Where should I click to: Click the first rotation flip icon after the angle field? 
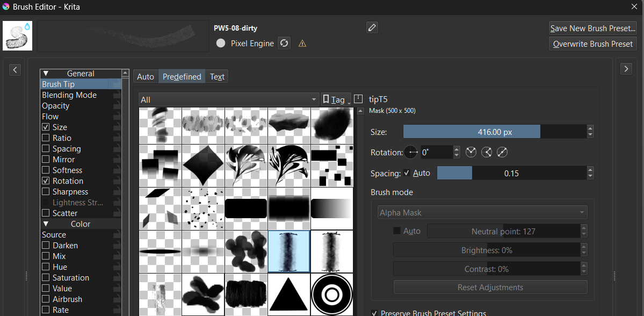(471, 153)
